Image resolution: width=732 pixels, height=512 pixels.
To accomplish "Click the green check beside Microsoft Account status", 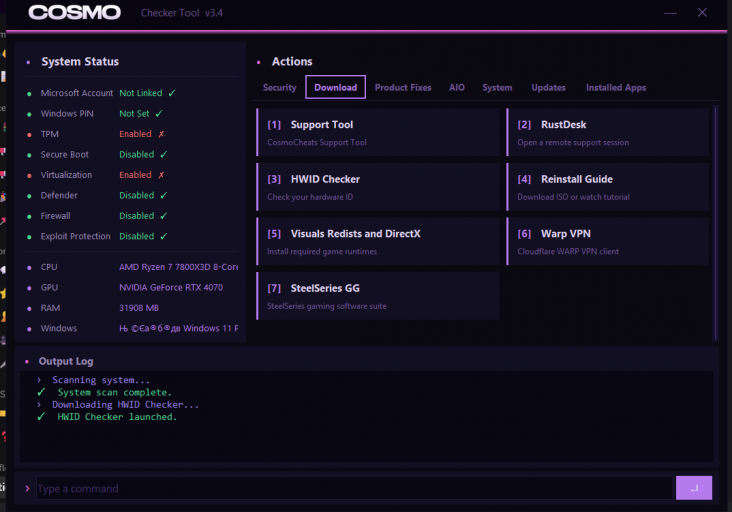I will coord(172,93).
